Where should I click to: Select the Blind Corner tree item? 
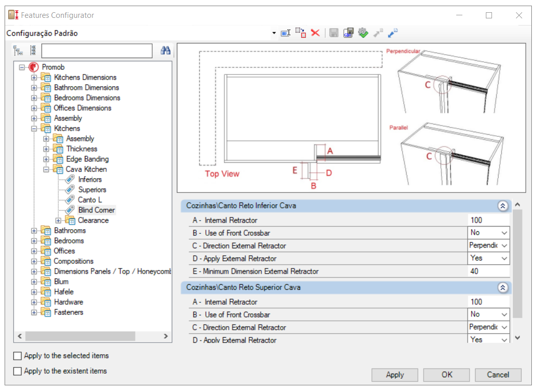click(x=96, y=210)
